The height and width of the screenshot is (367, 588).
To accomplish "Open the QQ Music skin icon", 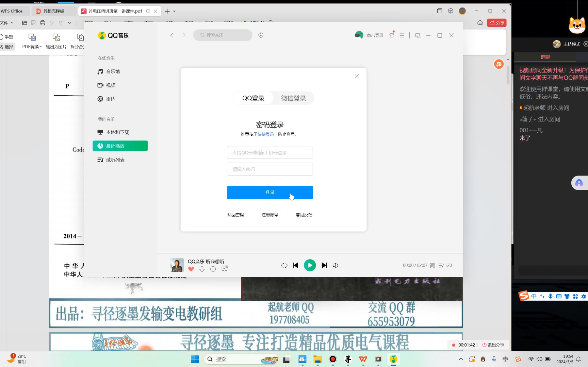I will (x=392, y=35).
